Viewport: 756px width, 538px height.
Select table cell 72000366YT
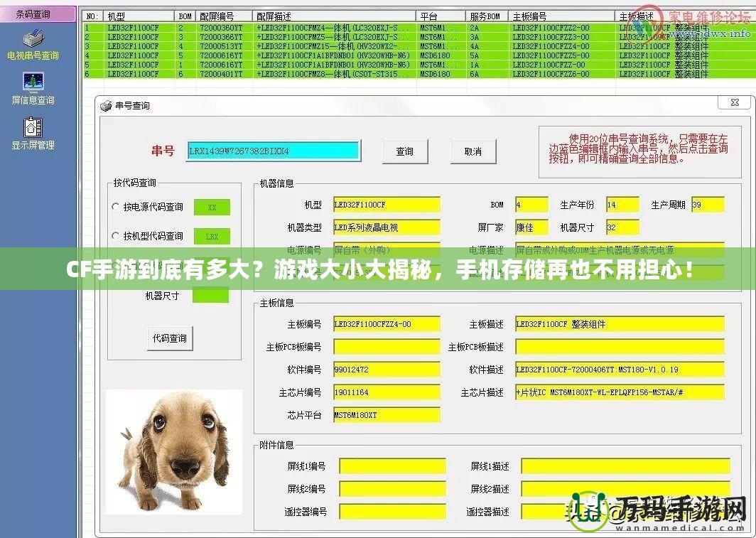coord(225,37)
